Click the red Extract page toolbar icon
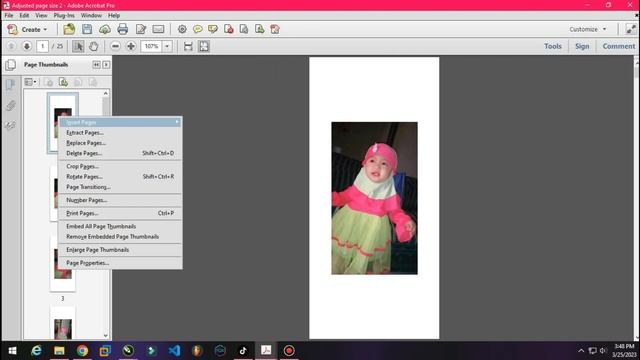Screen dimensions: 640x360 point(275,29)
